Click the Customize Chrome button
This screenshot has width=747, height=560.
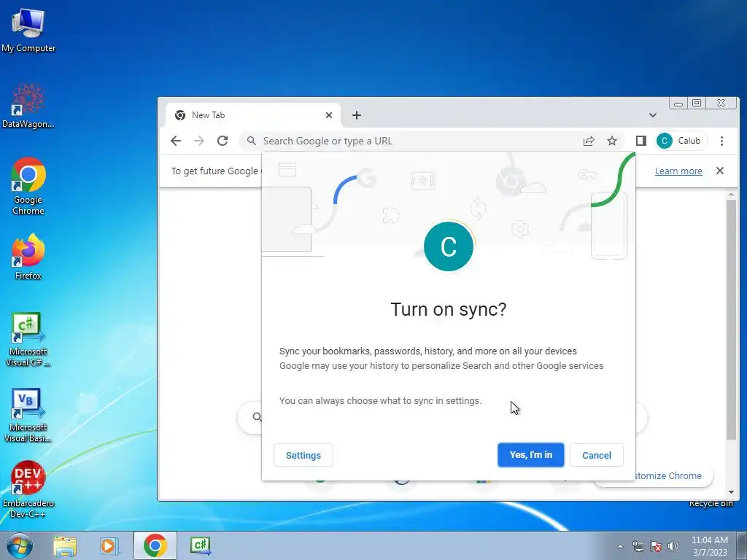(x=667, y=475)
